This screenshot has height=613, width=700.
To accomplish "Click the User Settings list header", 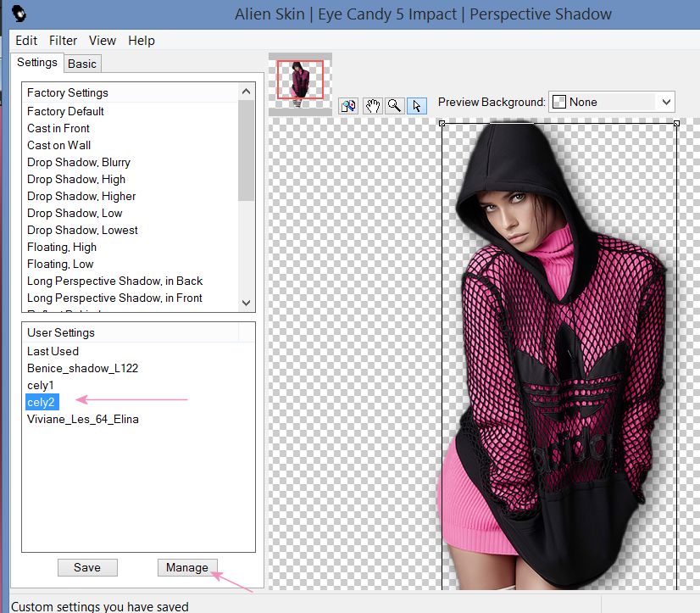I will coord(131,333).
